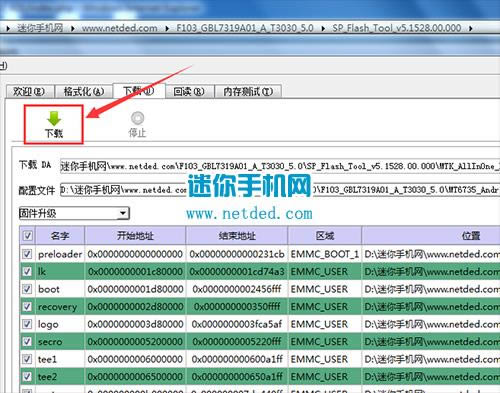Viewport: 500px width, 393px height.
Task: Switch to the 内存测试 tab
Action: [x=248, y=91]
